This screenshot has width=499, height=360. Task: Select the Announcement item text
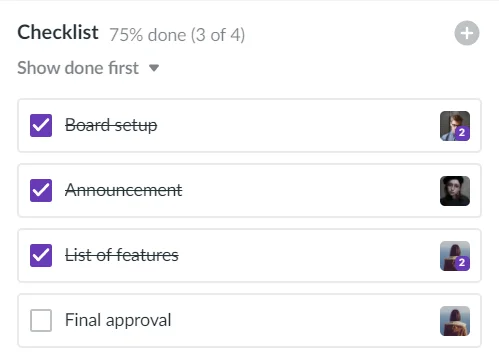pos(124,190)
